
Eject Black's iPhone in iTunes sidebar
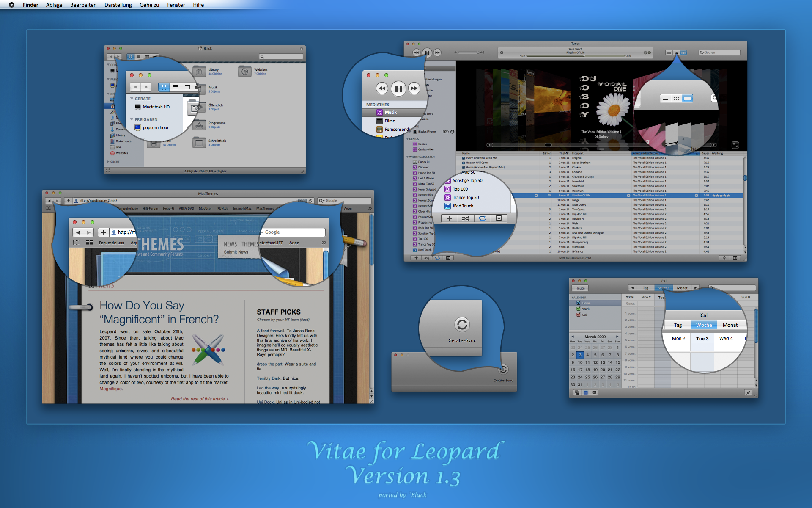tap(453, 132)
